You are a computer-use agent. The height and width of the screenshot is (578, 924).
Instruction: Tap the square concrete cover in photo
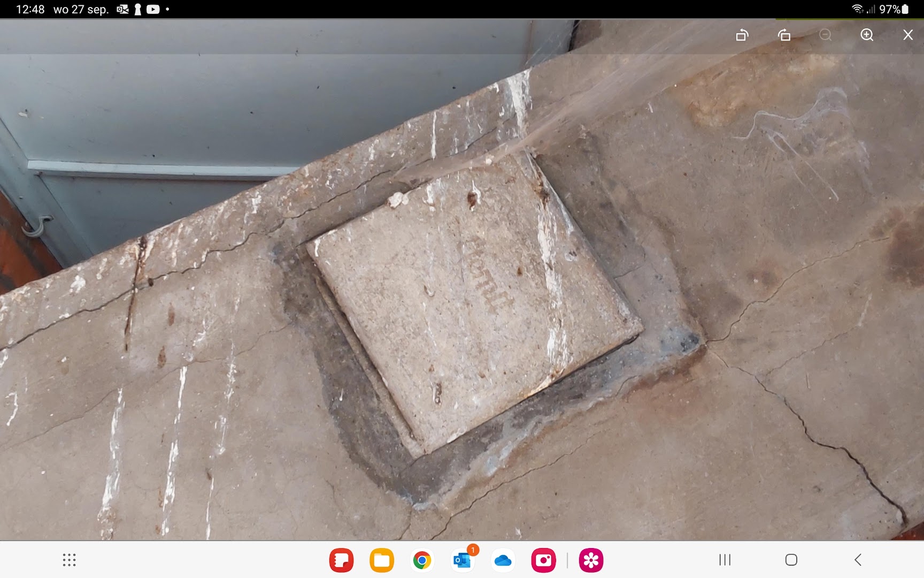[x=475, y=302]
